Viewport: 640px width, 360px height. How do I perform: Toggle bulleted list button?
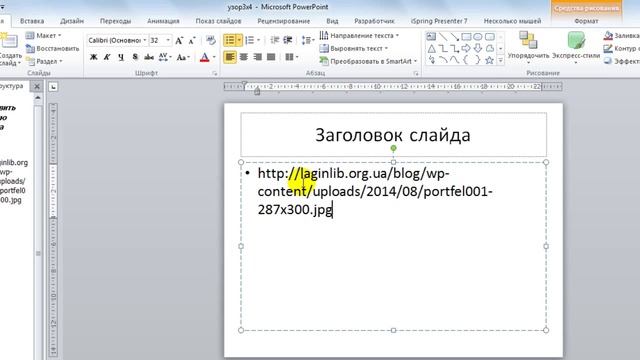230,40
